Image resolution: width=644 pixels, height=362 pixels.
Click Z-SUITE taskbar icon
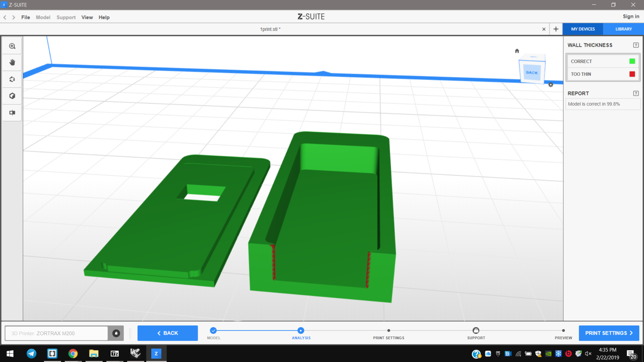(156, 354)
